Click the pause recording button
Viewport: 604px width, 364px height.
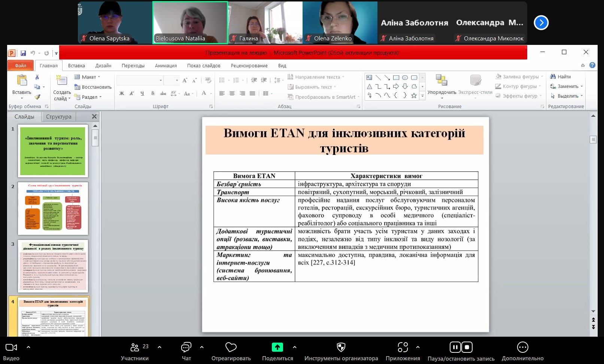(455, 348)
